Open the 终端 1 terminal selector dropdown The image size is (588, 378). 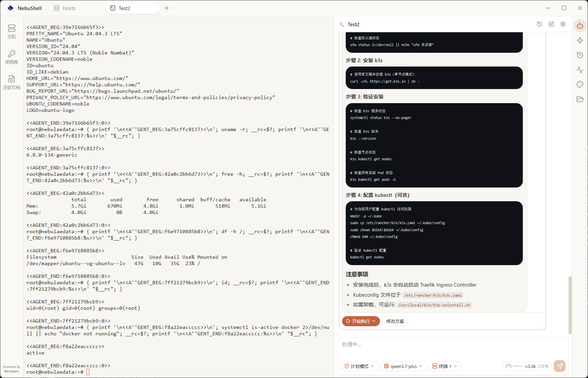pos(445,366)
